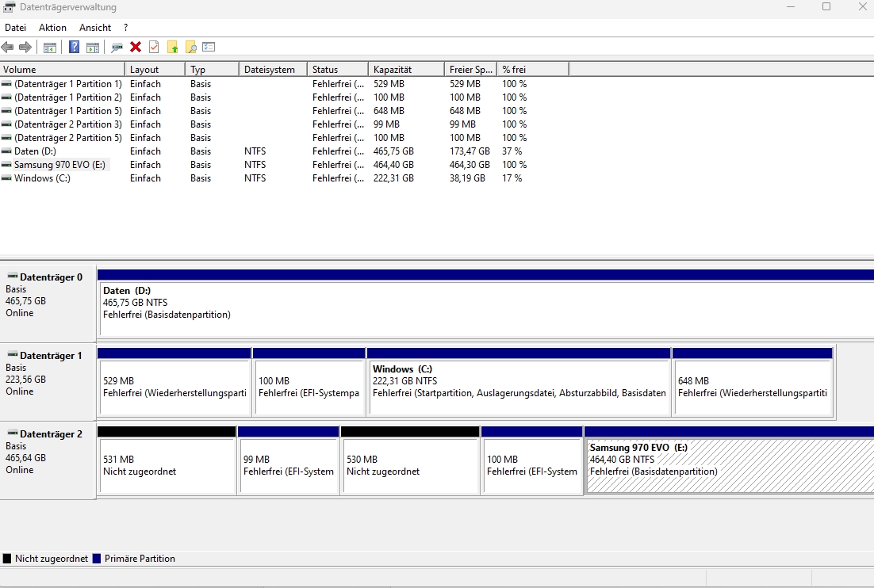Select Samsung 970 EVO (E:) partition block
This screenshot has height=588, width=874.
coord(729,460)
